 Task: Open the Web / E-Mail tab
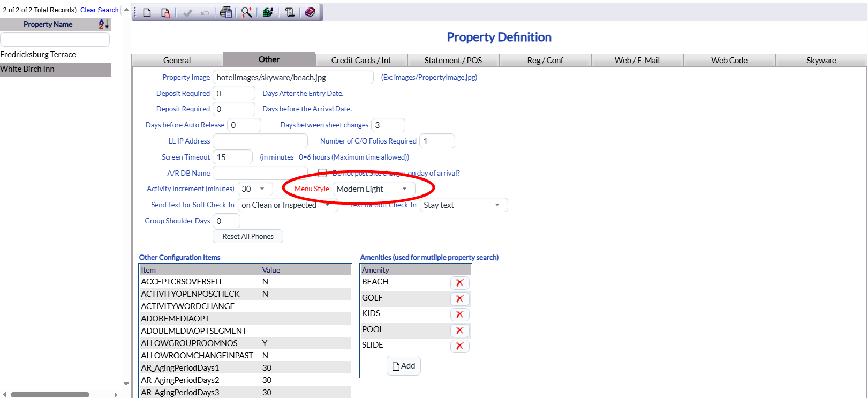[x=637, y=61]
